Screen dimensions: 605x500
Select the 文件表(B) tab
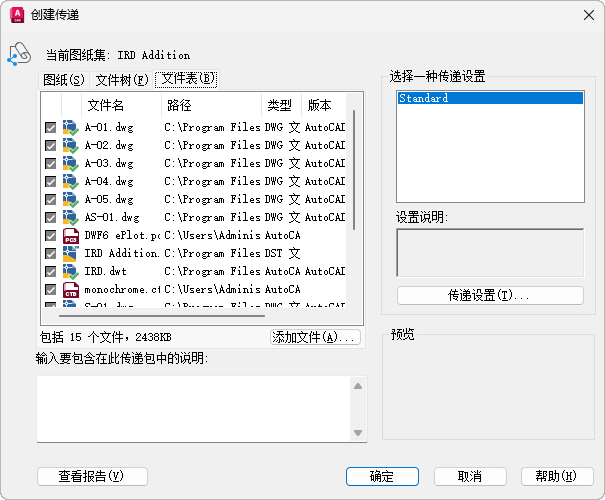[x=187, y=79]
